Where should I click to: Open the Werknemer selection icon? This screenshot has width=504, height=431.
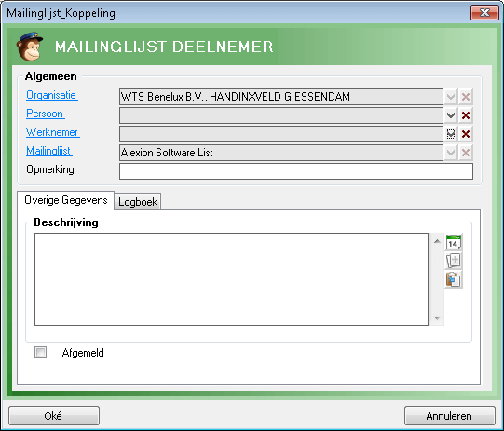tap(451, 134)
